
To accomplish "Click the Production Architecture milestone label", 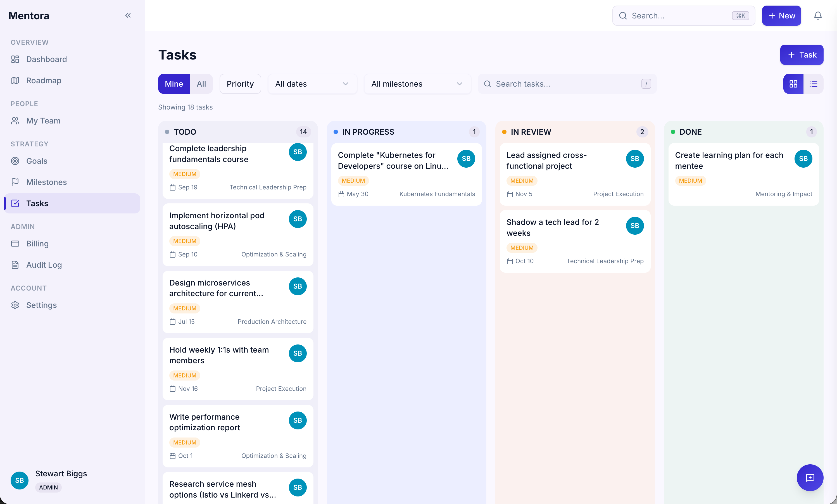I will click(x=272, y=322).
